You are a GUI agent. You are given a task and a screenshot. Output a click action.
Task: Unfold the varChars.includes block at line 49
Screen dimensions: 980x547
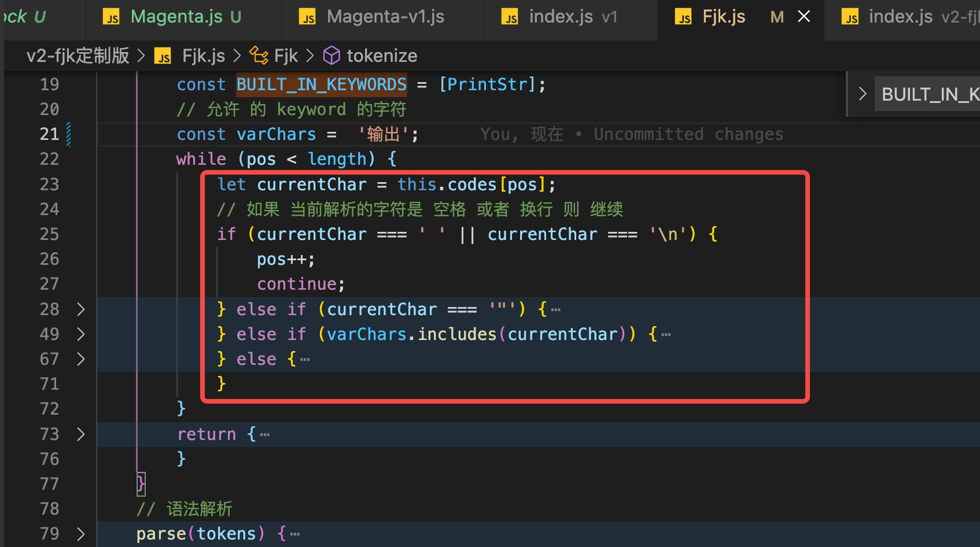click(x=81, y=334)
